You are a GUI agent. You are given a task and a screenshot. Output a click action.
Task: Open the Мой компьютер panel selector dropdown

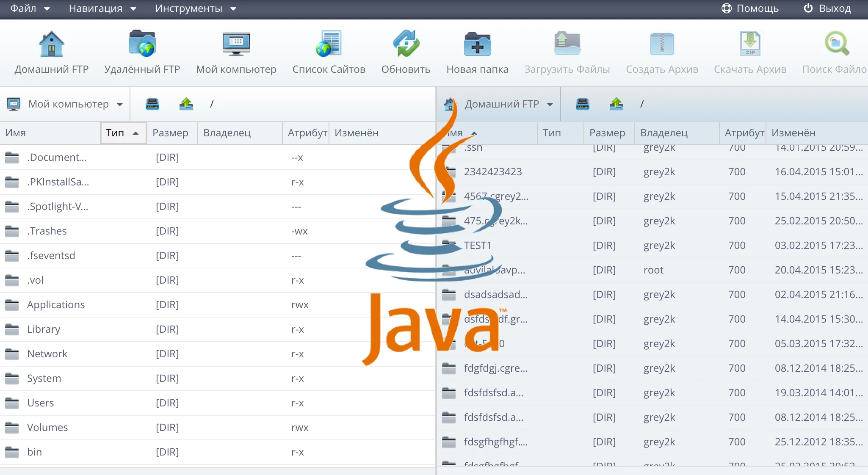(120, 104)
